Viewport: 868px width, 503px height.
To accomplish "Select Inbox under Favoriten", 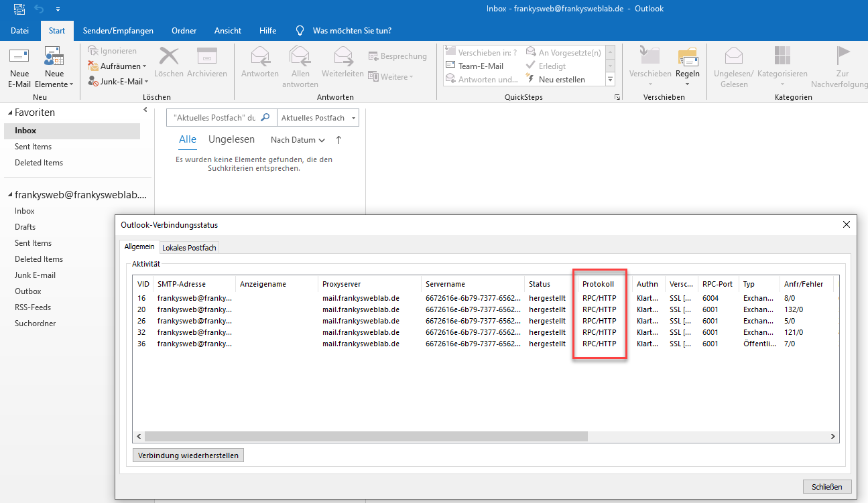I will [72, 131].
